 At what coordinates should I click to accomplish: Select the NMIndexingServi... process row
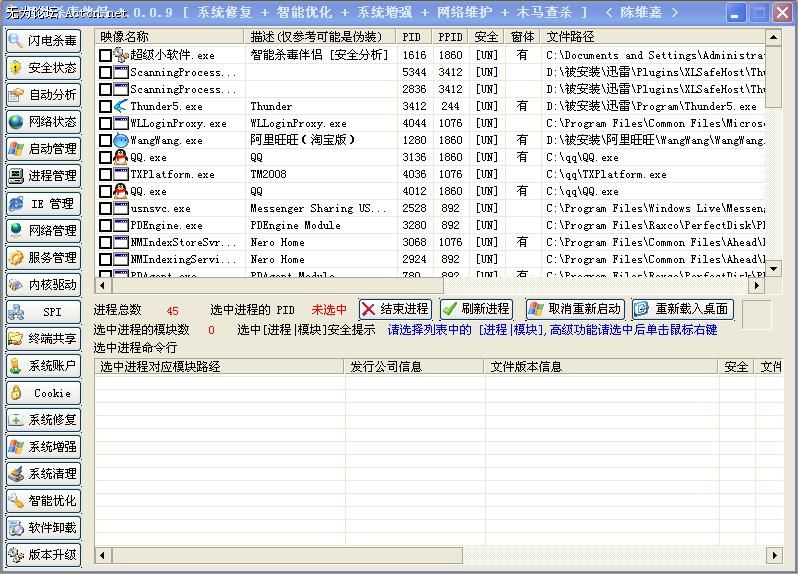pyautogui.click(x=430, y=260)
